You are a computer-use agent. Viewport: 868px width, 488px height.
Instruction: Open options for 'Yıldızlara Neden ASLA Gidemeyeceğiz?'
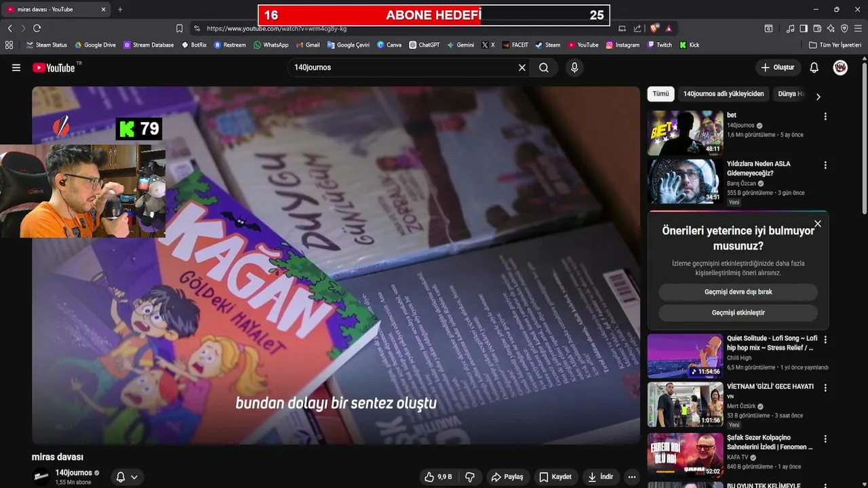[x=825, y=165]
